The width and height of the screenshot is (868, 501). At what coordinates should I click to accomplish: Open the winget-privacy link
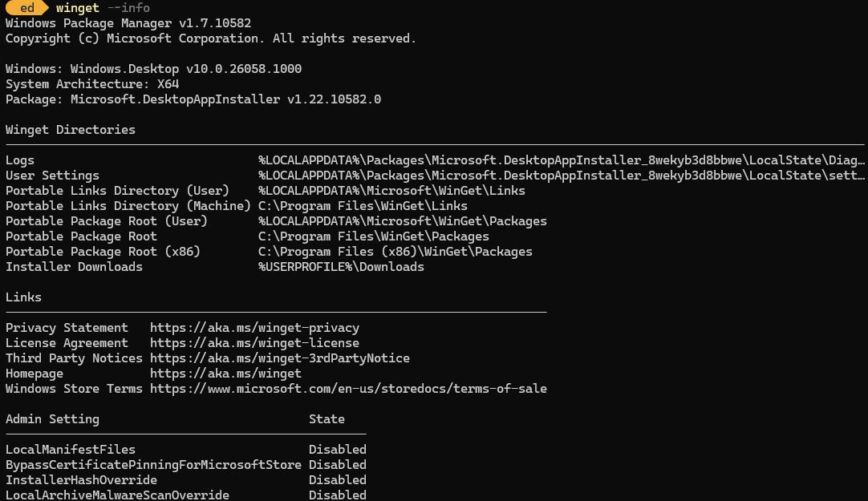coord(254,328)
